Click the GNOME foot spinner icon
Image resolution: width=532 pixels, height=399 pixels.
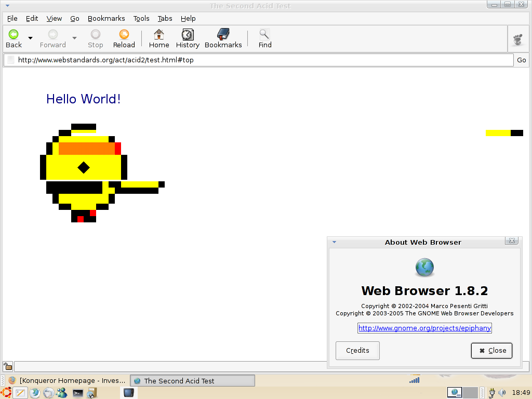pyautogui.click(x=518, y=39)
